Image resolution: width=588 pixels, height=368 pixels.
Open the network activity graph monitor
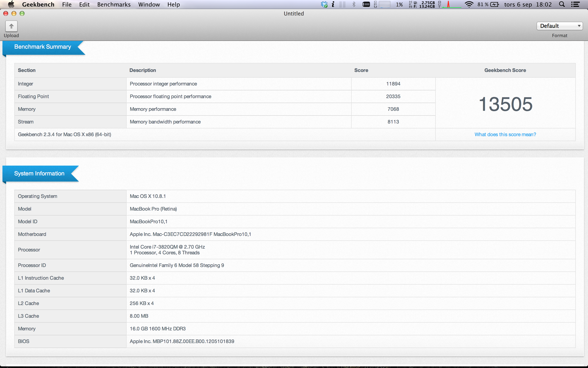pos(450,4)
